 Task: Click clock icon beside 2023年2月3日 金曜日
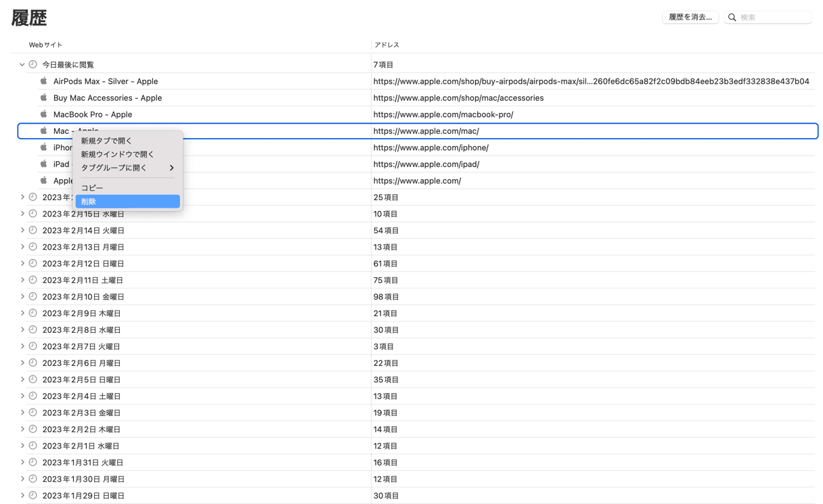(32, 412)
